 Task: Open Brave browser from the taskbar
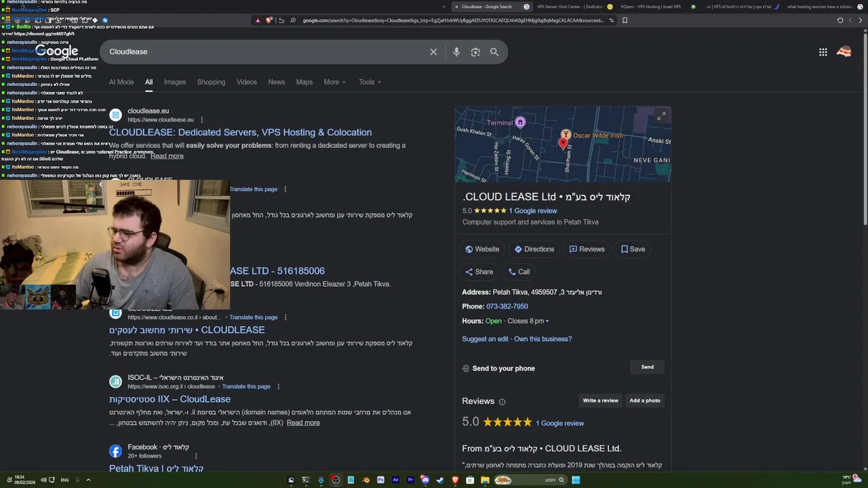[455, 480]
